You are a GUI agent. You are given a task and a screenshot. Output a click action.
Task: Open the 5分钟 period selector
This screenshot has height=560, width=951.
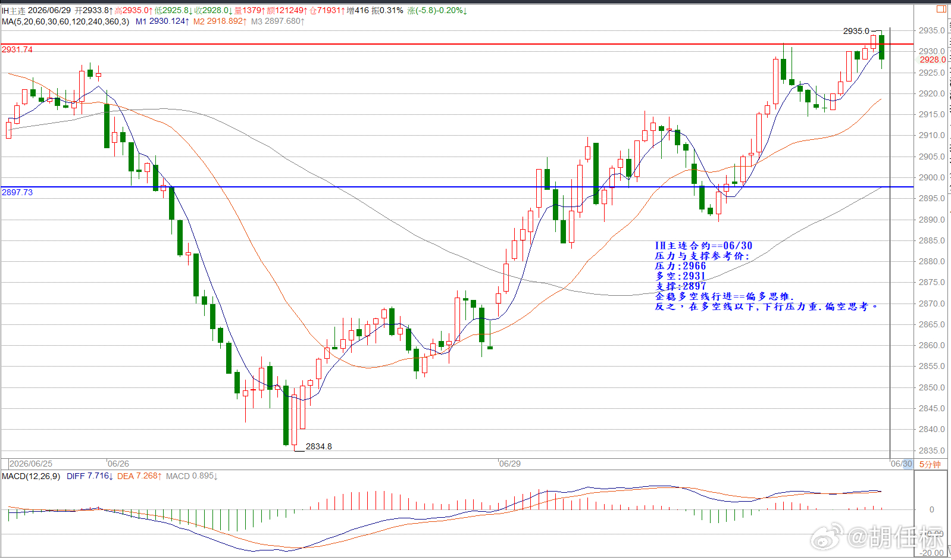(930, 464)
